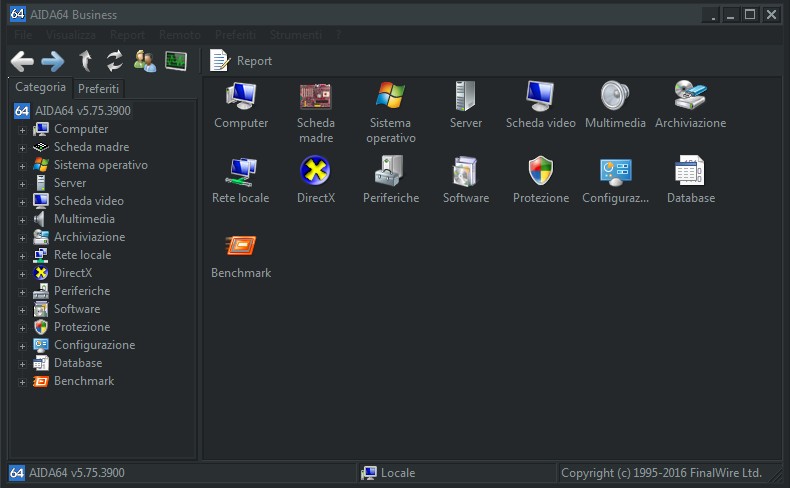Open the Rete locale network icon in the main pane
The image size is (790, 488).
point(241,171)
